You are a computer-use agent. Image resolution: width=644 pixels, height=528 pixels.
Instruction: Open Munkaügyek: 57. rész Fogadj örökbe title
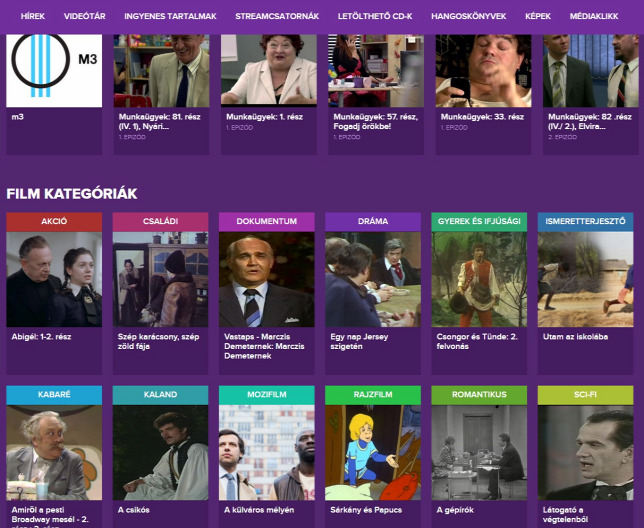pyautogui.click(x=375, y=122)
